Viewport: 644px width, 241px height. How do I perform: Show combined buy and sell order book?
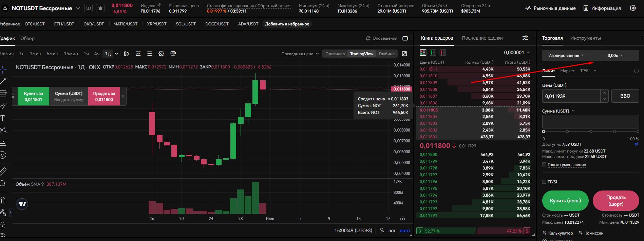423,53
